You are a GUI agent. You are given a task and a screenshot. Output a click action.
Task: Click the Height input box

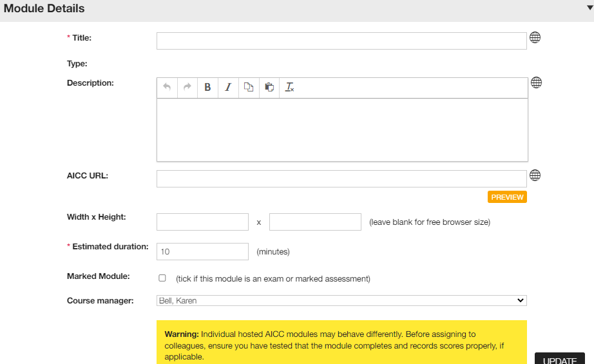click(315, 222)
